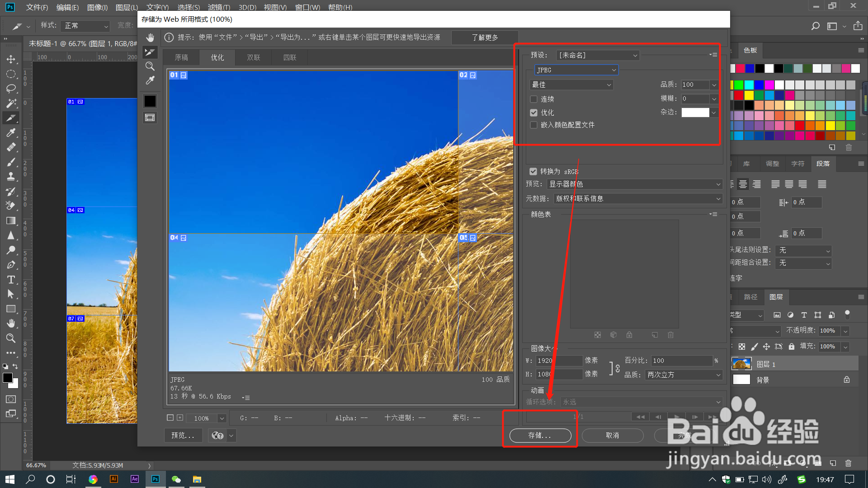Open WeChat from the taskbar
Screen dimensions: 868x488
(176, 479)
